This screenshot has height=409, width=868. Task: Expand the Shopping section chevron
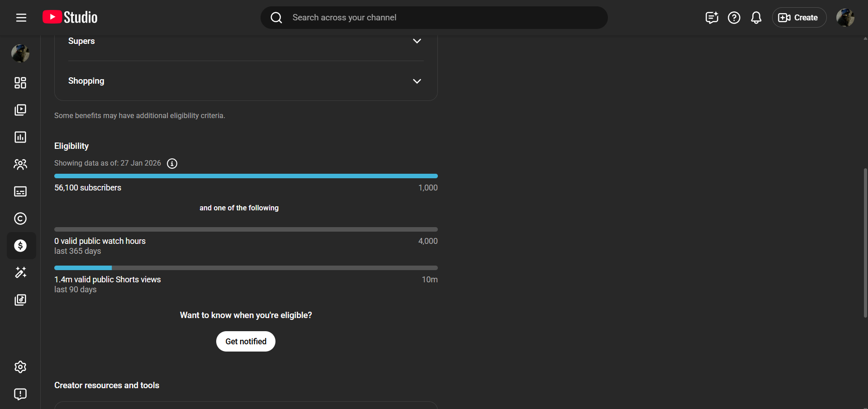click(x=417, y=81)
